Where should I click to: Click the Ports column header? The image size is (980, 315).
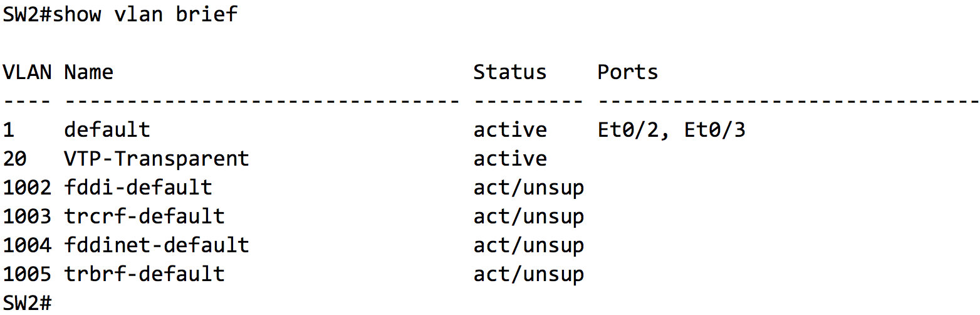[627, 72]
